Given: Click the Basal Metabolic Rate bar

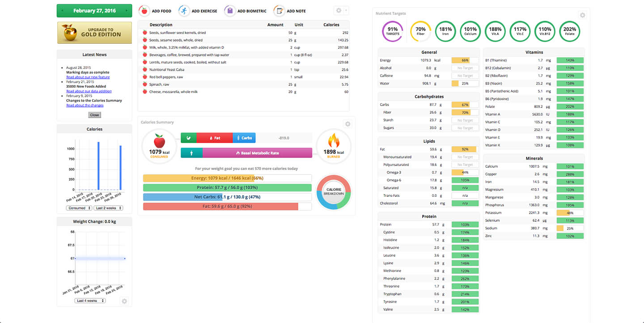Looking at the screenshot, I should click(257, 153).
